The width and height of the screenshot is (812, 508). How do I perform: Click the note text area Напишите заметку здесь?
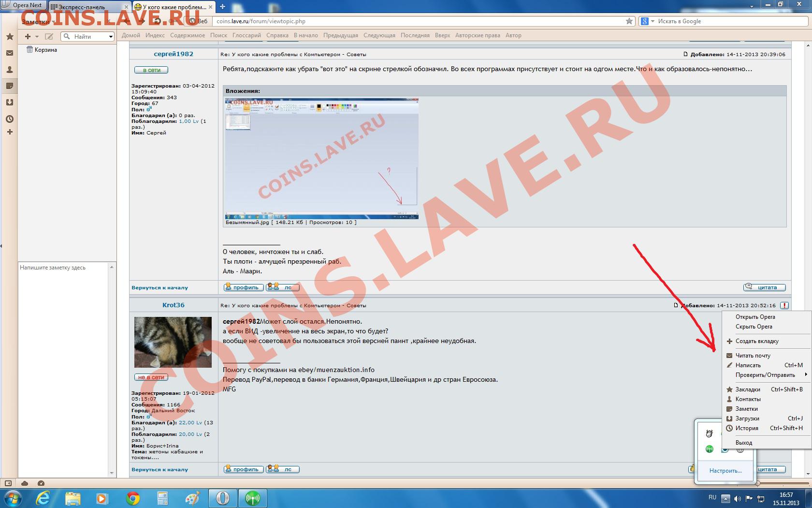(63, 369)
